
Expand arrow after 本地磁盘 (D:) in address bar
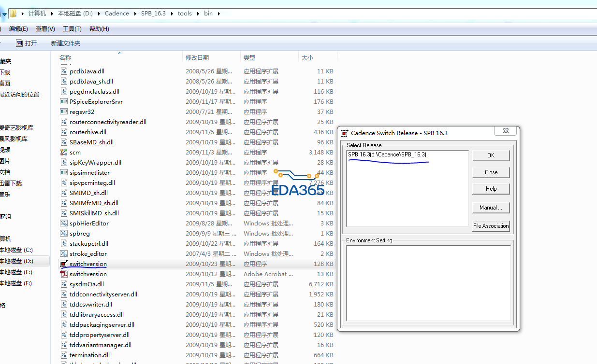tap(99, 14)
